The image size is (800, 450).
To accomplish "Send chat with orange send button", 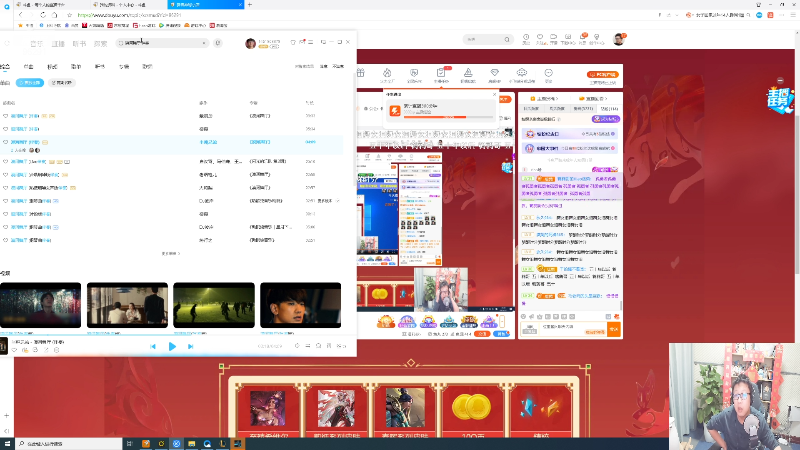I will [614, 330].
